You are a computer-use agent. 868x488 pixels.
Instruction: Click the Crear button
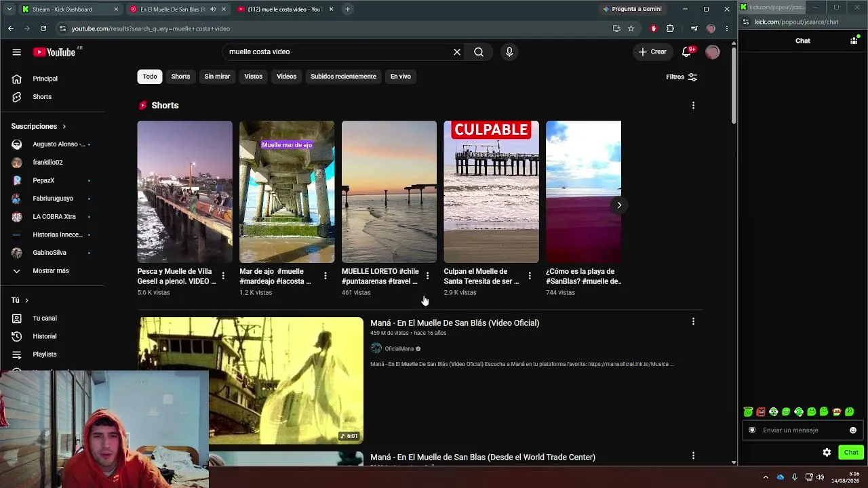[x=652, y=52]
